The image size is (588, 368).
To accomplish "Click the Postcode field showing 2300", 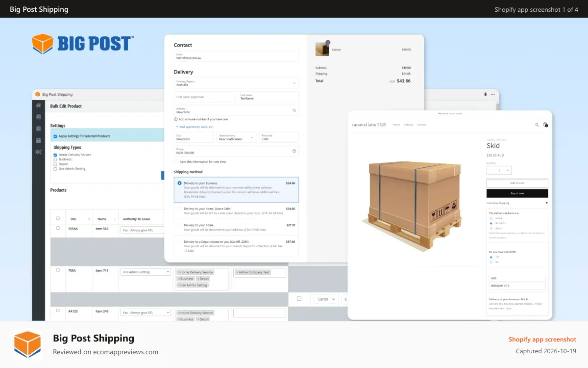I will 279,137.
